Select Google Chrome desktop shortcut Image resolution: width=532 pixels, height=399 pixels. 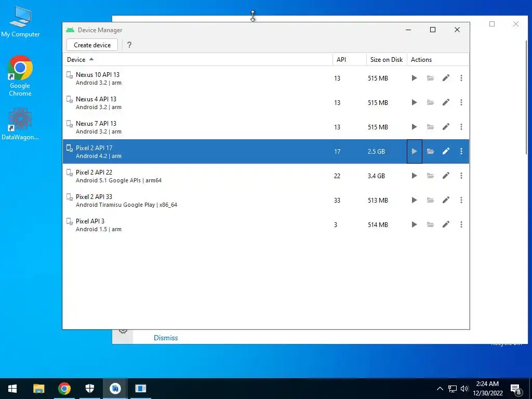pyautogui.click(x=20, y=76)
